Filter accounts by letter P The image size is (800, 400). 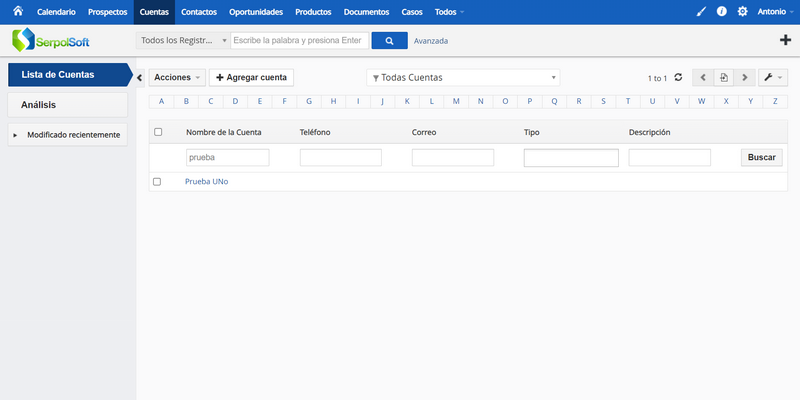coord(530,102)
